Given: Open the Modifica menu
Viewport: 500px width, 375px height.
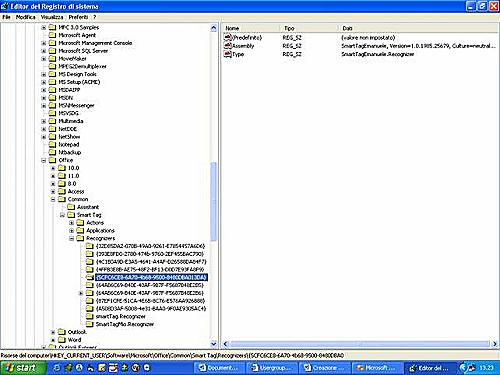Looking at the screenshot, I should (x=26, y=17).
